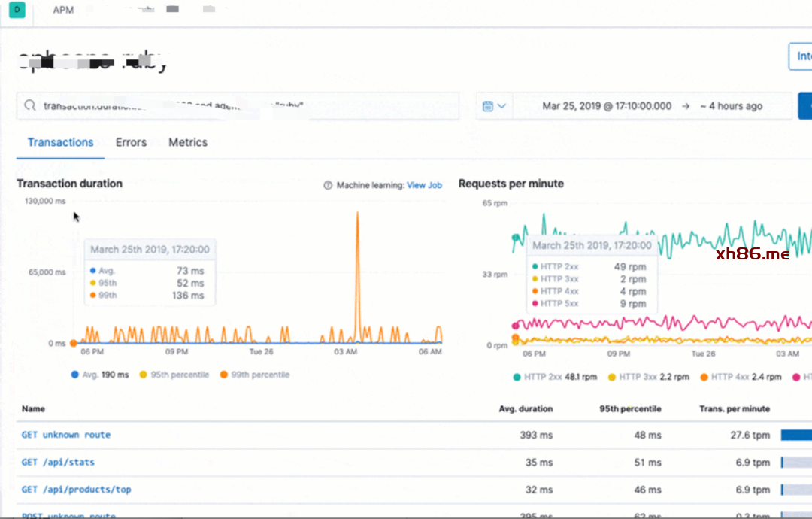The image size is (812, 519).
Task: Open the quick date menu chevron
Action: 501,106
